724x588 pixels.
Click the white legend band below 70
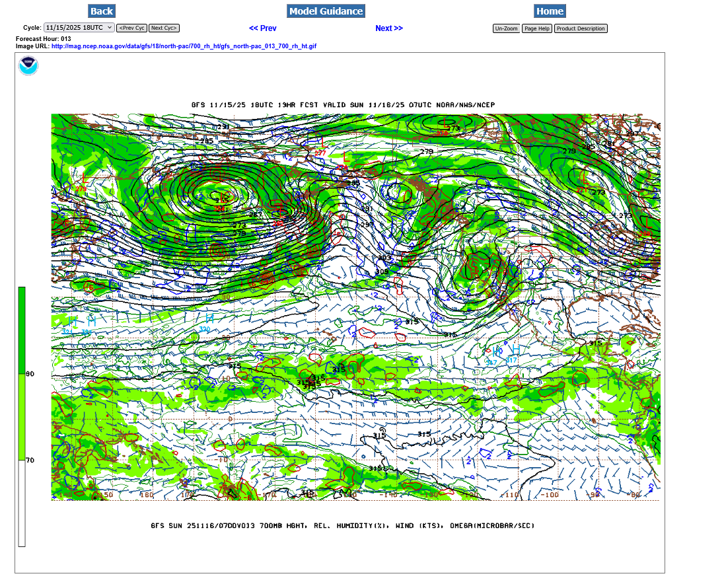coord(22,502)
